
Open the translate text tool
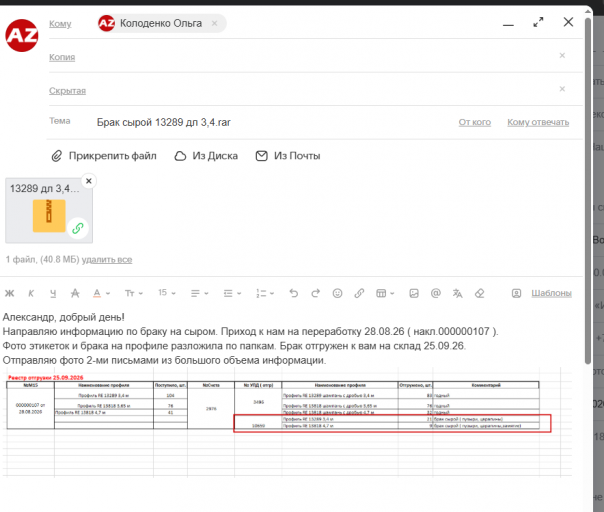(x=457, y=294)
